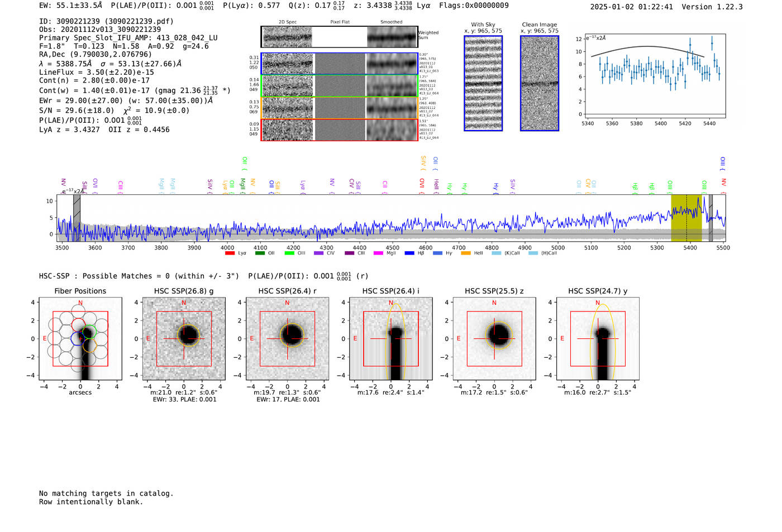Select the Obs: 20201112v013 text line
This screenshot has width=782, height=532.
click(100, 30)
